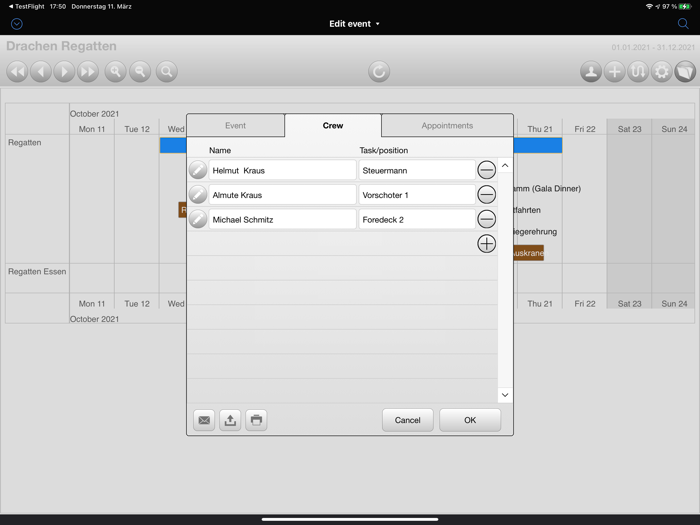Viewport: 700px width, 525px height.
Task: Select the Regatten Essen row label
Action: point(37,271)
